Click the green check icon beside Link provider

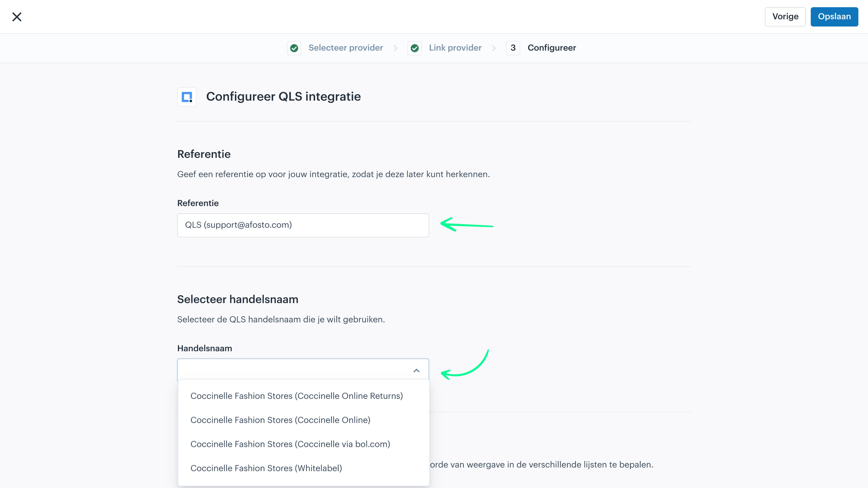click(415, 48)
